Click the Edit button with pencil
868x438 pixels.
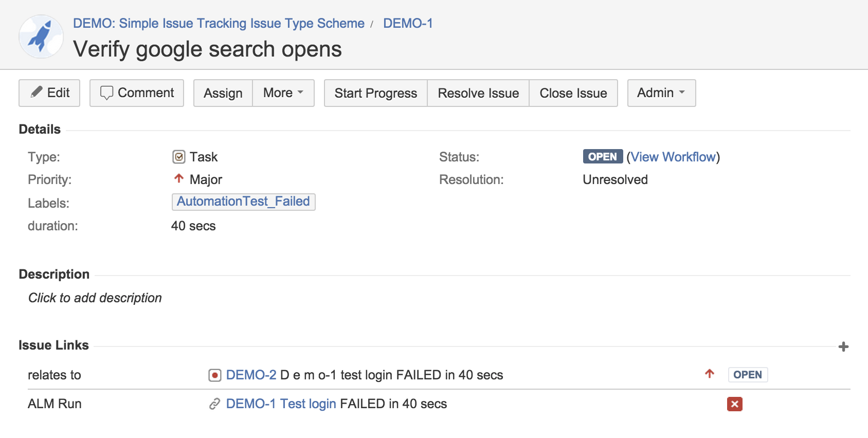pos(49,93)
